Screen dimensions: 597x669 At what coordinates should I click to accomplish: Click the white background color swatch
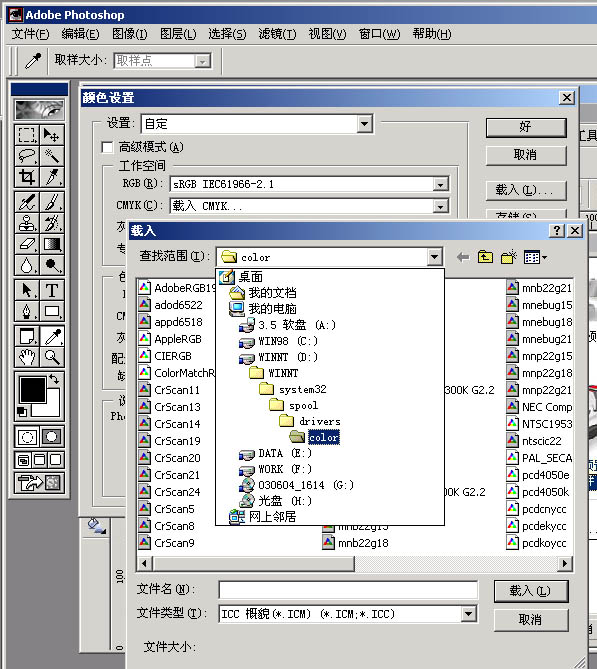pyautogui.click(x=51, y=409)
